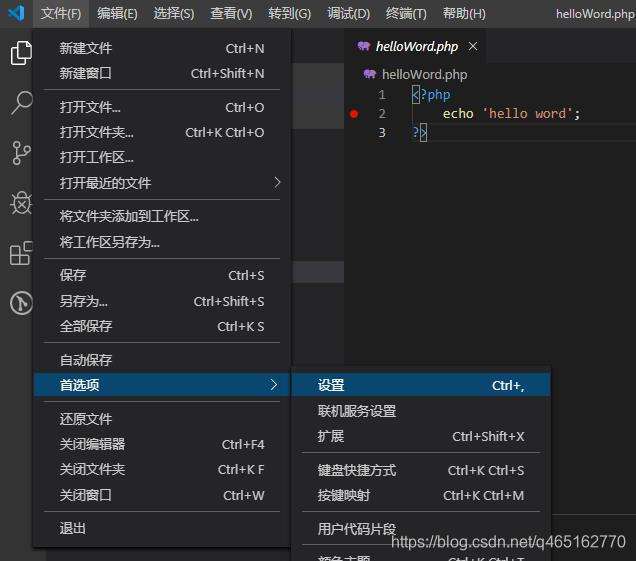Screen dimensions: 636x561
Task: Open 扩展 in the preferences submenu
Action: point(421,436)
